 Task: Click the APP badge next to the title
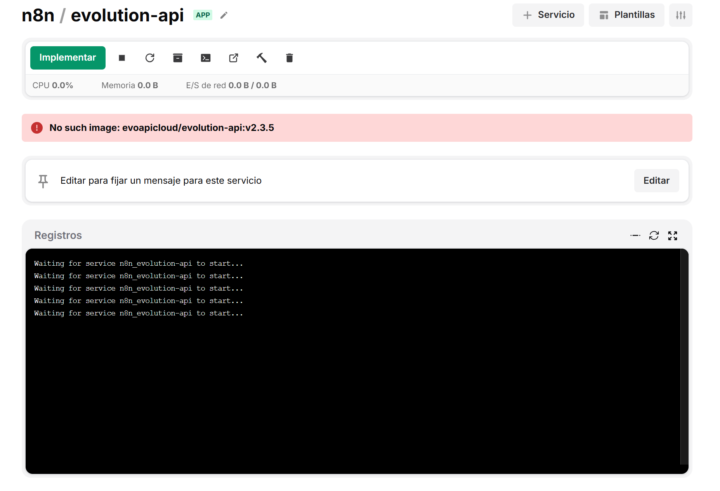click(203, 15)
